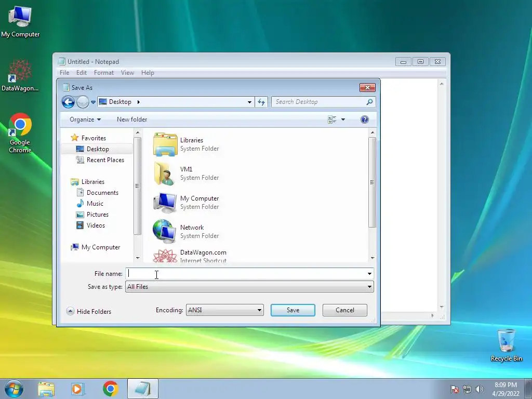This screenshot has height=399, width=532.
Task: Open Google Chrome from taskbar
Action: click(110, 389)
